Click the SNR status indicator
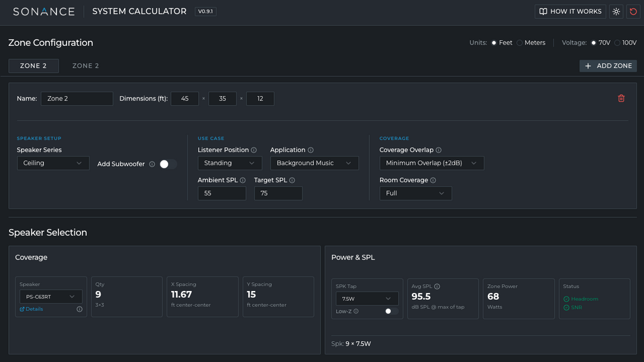The image size is (644, 362). pyautogui.click(x=572, y=307)
